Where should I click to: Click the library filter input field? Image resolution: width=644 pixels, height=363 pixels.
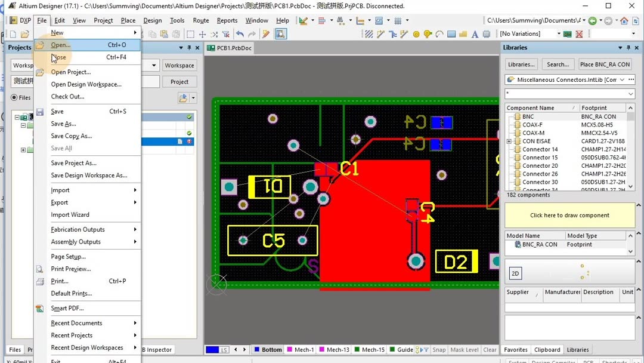click(566, 94)
